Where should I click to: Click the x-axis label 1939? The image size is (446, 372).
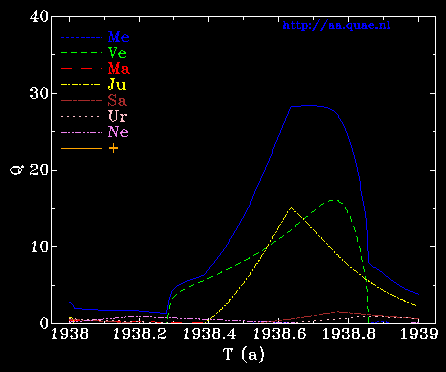click(419, 334)
